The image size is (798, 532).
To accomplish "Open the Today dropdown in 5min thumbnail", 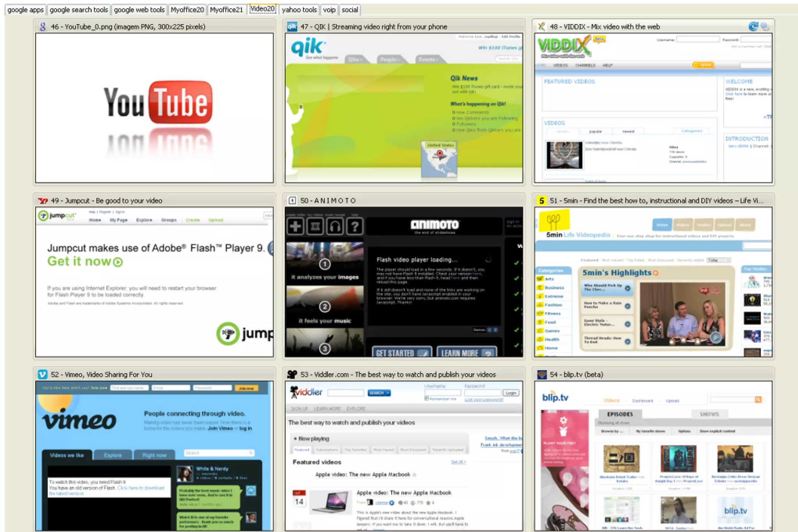I will pyautogui.click(x=719, y=260).
